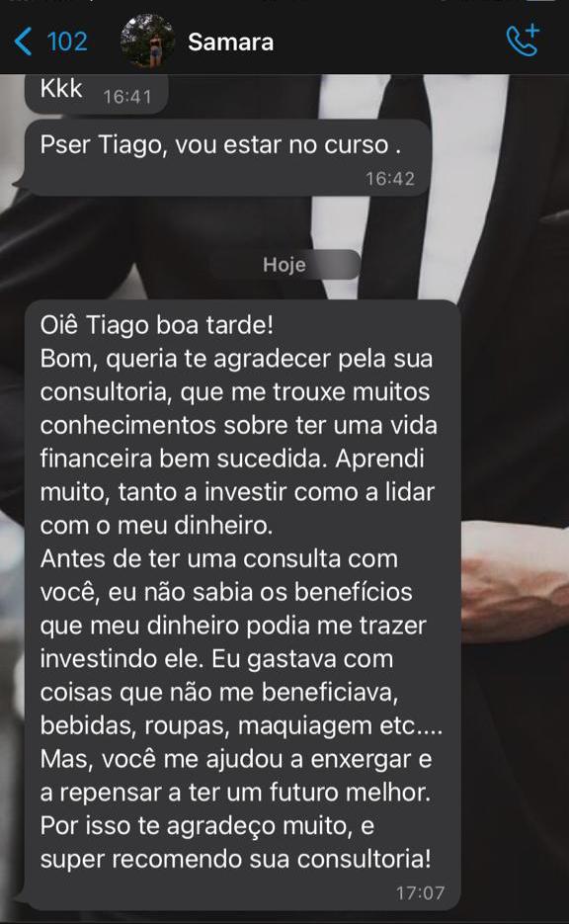Tap text 'Bom, queria te agradecer pela sua'

(236, 359)
